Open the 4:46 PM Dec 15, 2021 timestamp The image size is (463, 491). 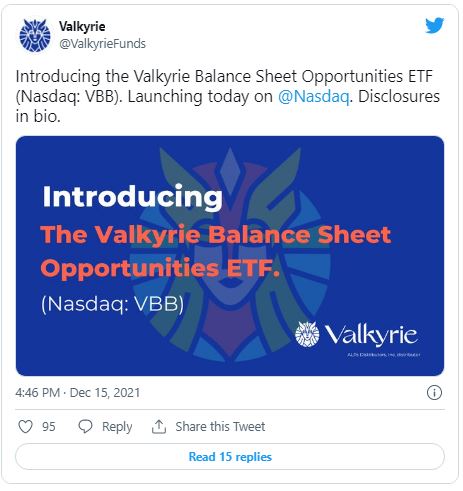pos(78,392)
